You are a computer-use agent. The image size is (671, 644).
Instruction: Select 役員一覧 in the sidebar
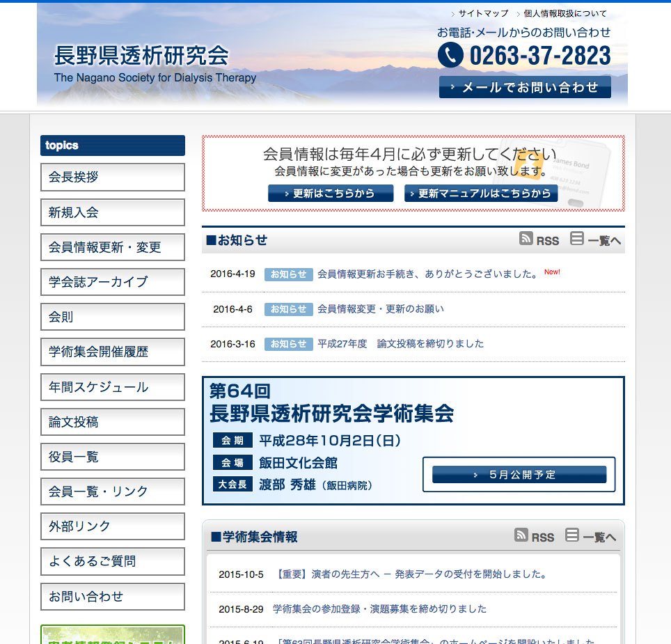pyautogui.click(x=113, y=457)
